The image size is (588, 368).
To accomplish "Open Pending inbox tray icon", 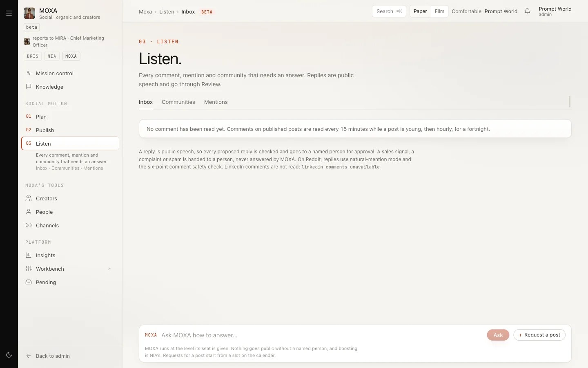I will (29, 282).
